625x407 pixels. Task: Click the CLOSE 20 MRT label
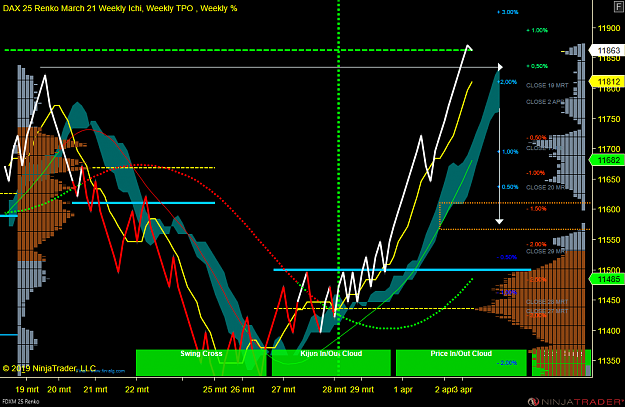click(x=546, y=187)
